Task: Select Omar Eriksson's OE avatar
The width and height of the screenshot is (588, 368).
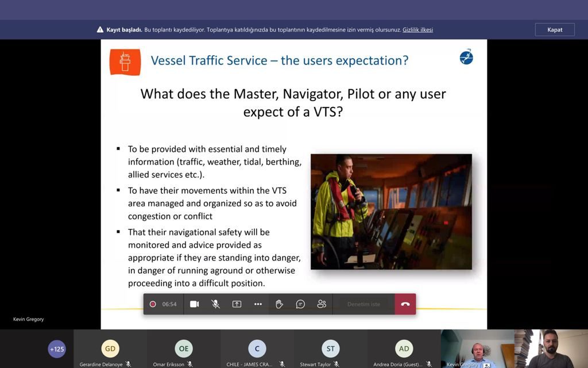Action: click(184, 348)
